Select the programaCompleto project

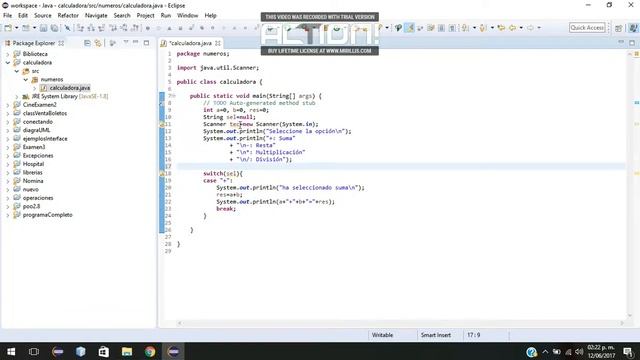[x=48, y=215]
